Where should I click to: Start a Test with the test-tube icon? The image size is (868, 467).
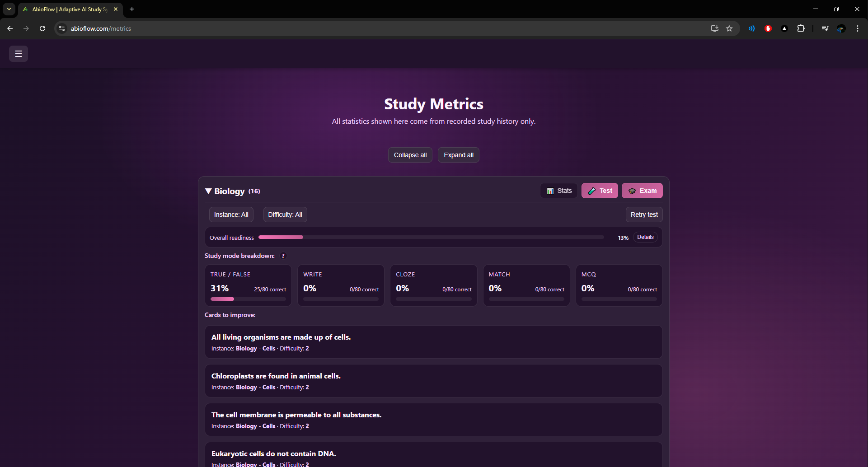tap(600, 190)
